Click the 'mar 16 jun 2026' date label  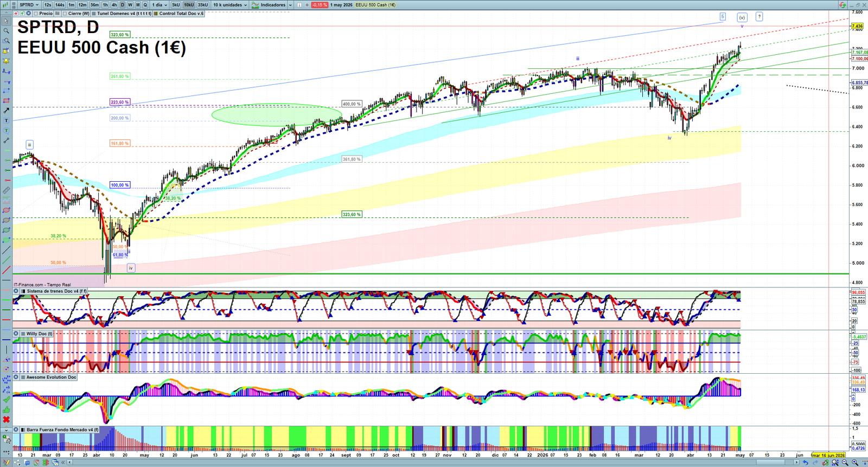tap(828, 455)
